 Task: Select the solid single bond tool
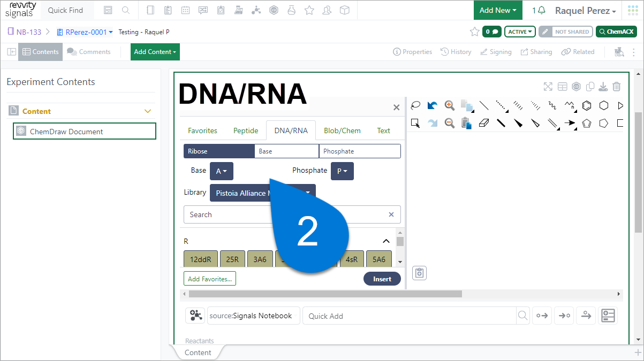(484, 105)
